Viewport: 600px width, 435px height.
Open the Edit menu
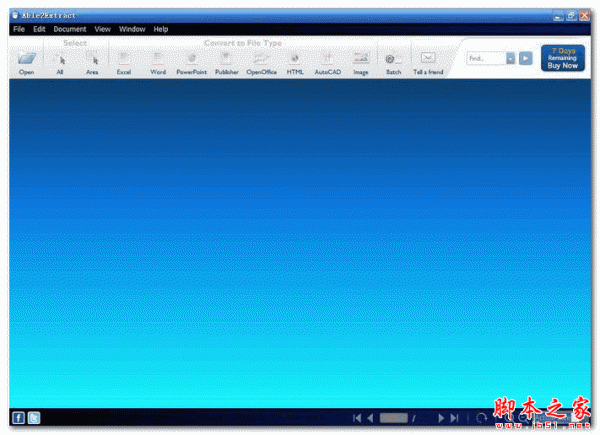(39, 29)
